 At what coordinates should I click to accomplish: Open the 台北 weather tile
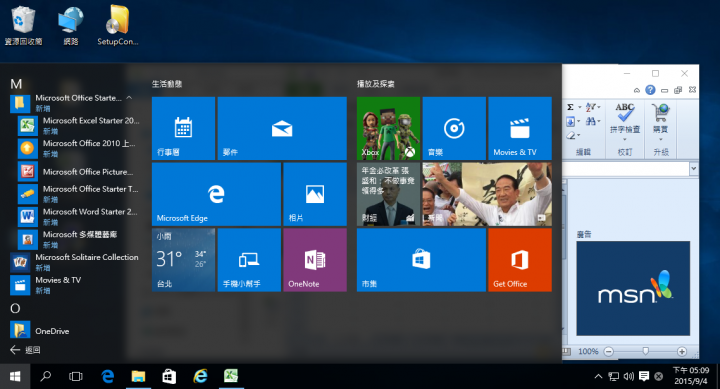tap(183, 260)
